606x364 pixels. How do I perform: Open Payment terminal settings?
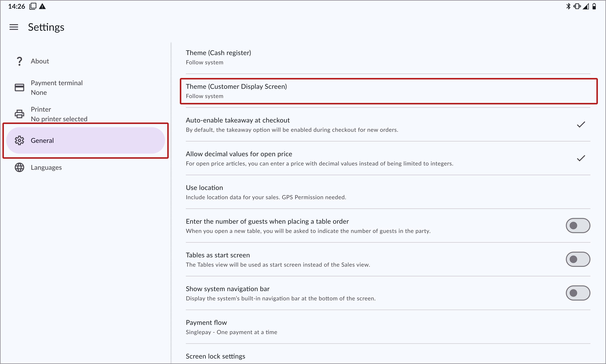point(85,88)
